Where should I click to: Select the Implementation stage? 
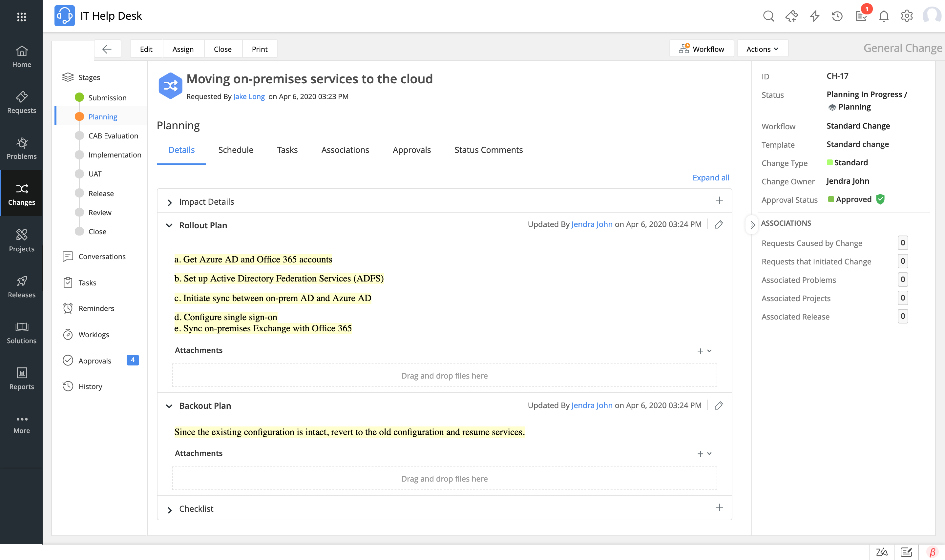tap(114, 155)
